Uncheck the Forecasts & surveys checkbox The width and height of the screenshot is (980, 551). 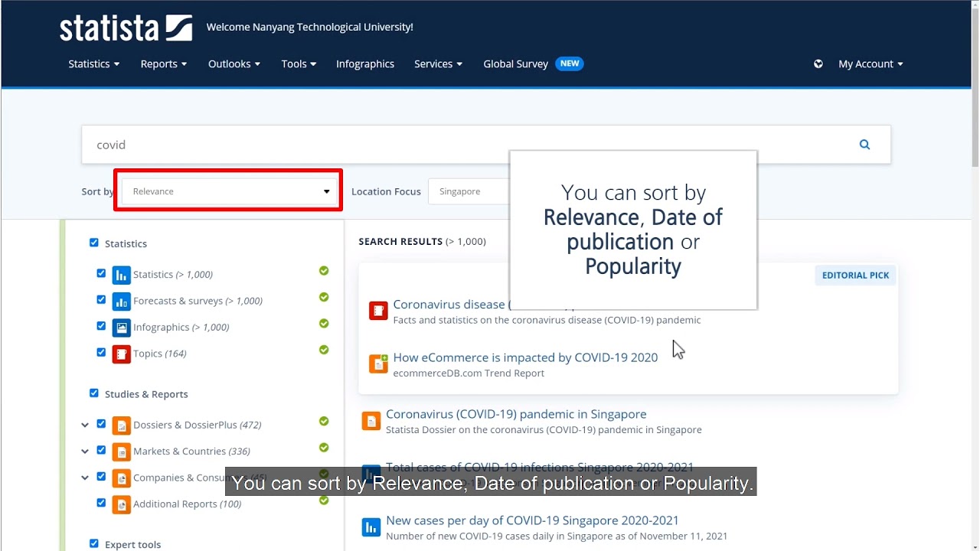pyautogui.click(x=101, y=299)
